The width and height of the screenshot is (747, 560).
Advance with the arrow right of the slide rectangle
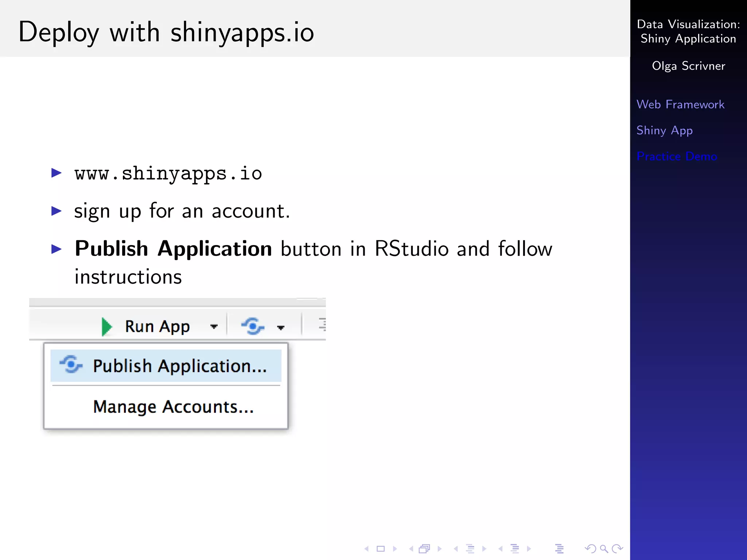(395, 549)
